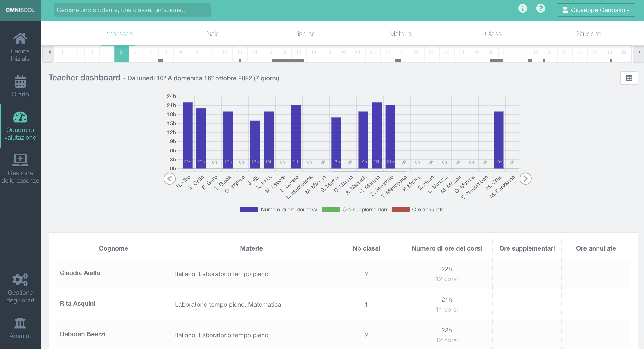Open Gestione degli orari gears icon

click(x=20, y=280)
